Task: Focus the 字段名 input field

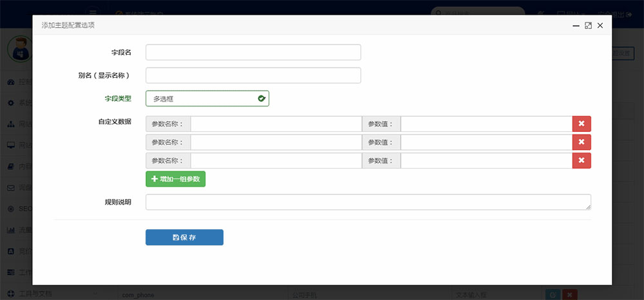Action: click(x=253, y=52)
